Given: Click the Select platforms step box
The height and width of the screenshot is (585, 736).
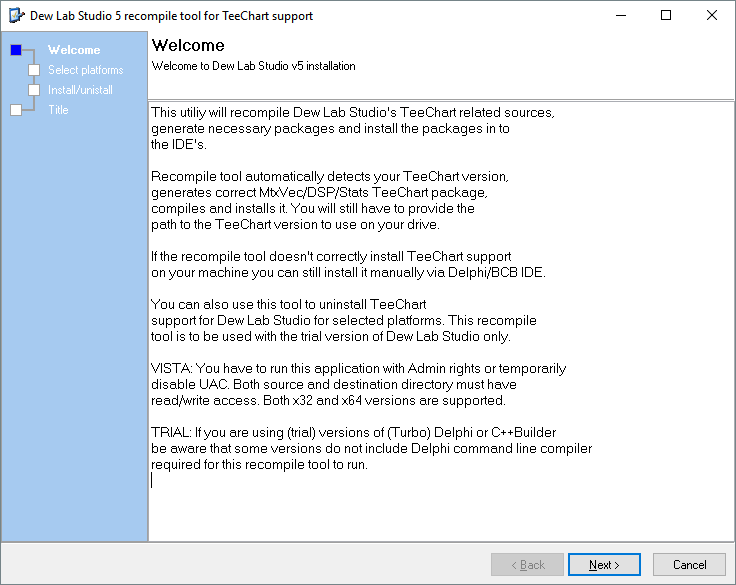Looking at the screenshot, I should (34, 70).
